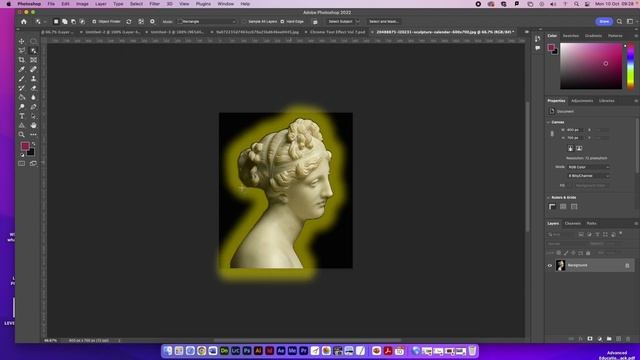The width and height of the screenshot is (640, 360).
Task: Collapse the Canvas section
Action: [548, 122]
